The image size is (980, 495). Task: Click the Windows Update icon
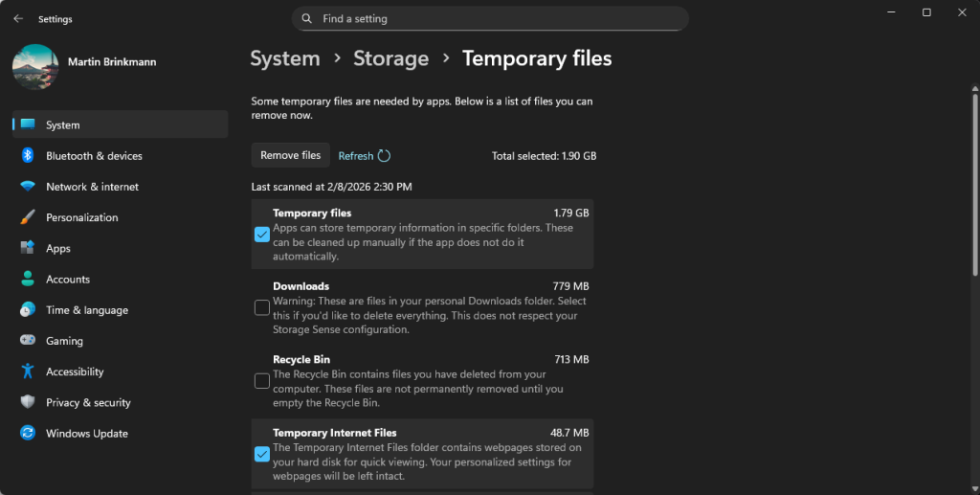click(x=28, y=434)
